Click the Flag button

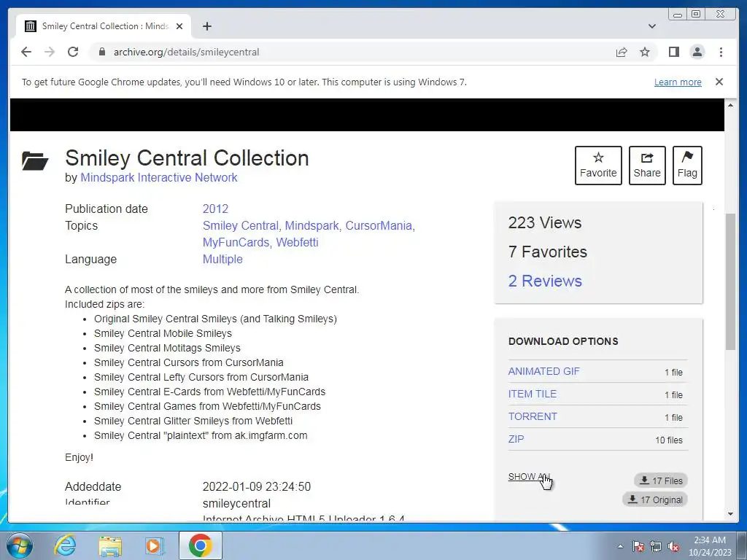coord(687,166)
